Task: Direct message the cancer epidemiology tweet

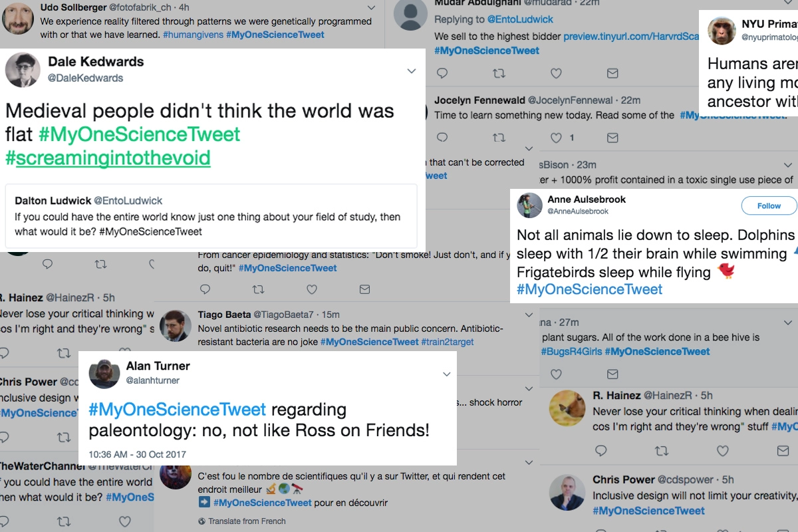Action: point(364,289)
